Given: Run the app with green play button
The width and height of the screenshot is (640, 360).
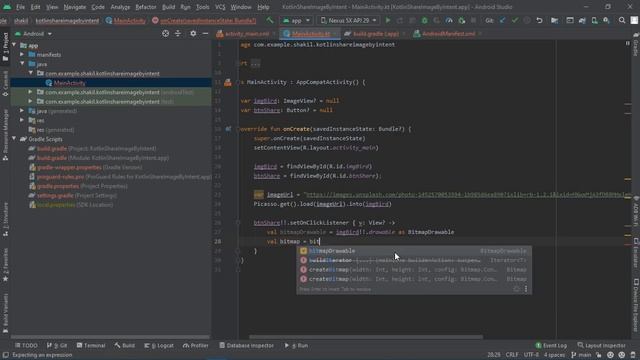Looking at the screenshot, I should point(388,20).
